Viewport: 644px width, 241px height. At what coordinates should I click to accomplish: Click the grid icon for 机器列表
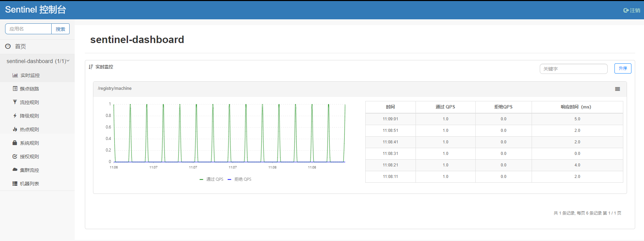pyautogui.click(x=15, y=183)
